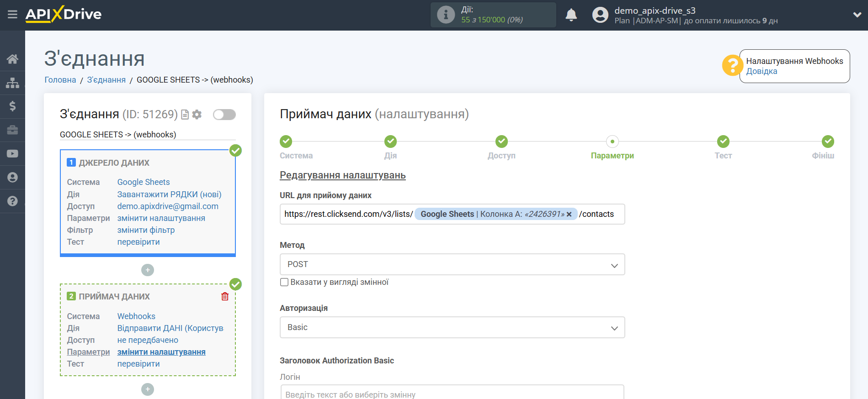Open demo.apixdrive@gmail.com access link
Image resolution: width=868 pixels, height=399 pixels.
[168, 206]
